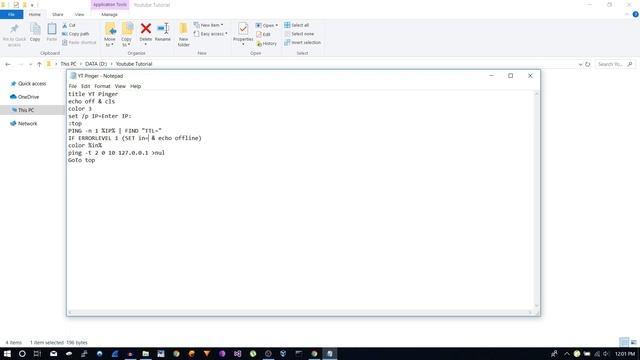Image resolution: width=640 pixels, height=360 pixels.
Task: Click the red Delete X icon
Action: [146, 29]
